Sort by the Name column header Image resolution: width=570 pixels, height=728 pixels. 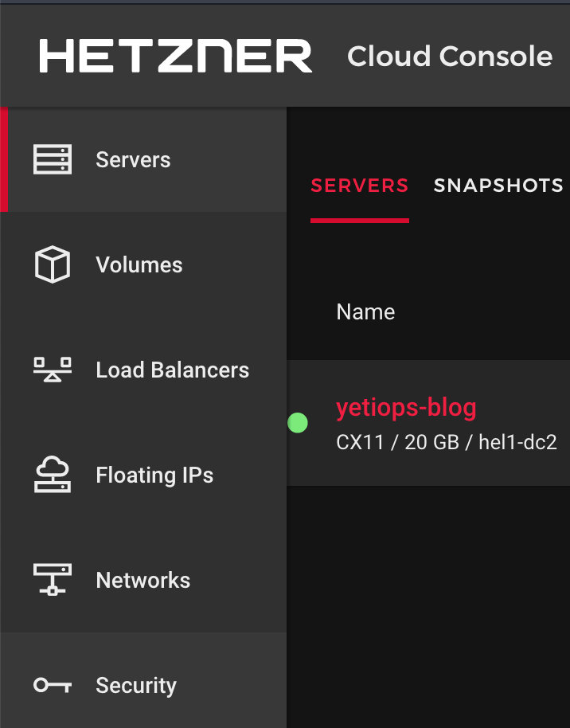(x=365, y=311)
